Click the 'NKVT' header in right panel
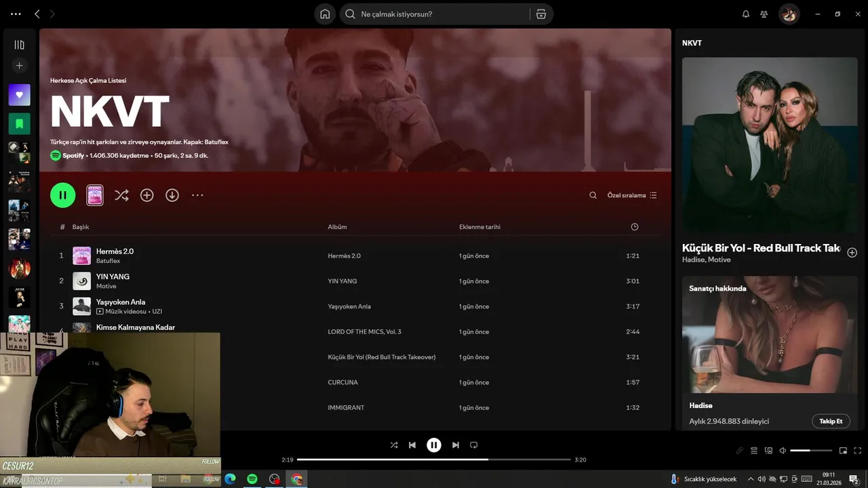Screen dimensions: 868x488 click(x=692, y=43)
